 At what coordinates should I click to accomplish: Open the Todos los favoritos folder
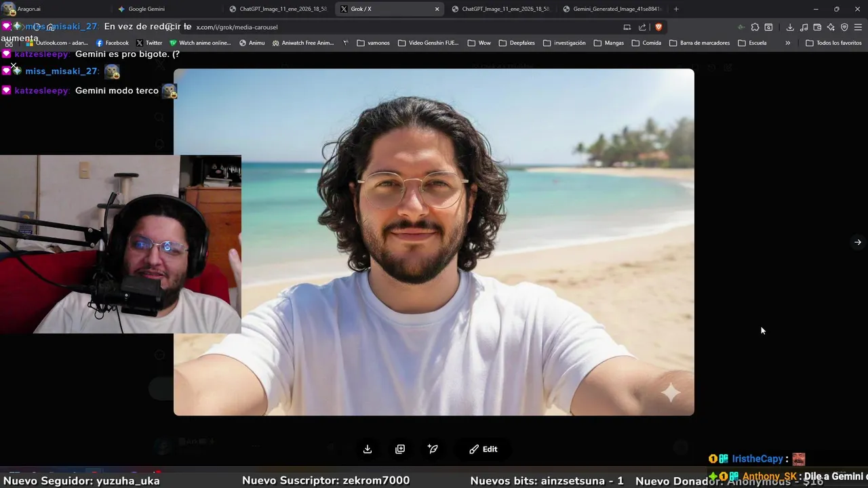pos(833,43)
